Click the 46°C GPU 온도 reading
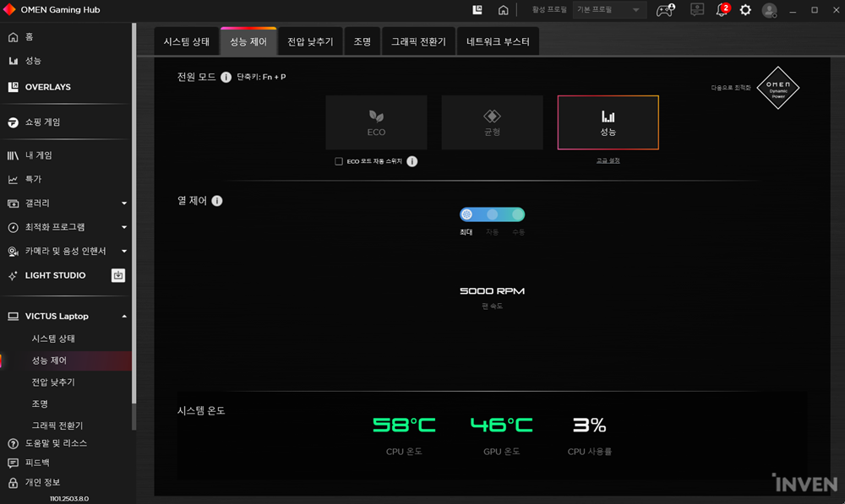This screenshot has width=845, height=504. coord(501,425)
